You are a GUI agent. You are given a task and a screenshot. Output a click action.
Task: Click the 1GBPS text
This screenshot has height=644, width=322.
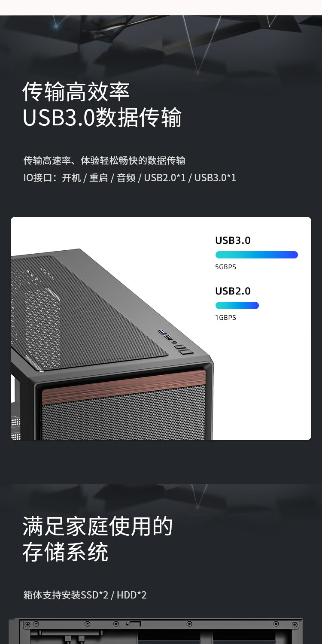tap(226, 318)
